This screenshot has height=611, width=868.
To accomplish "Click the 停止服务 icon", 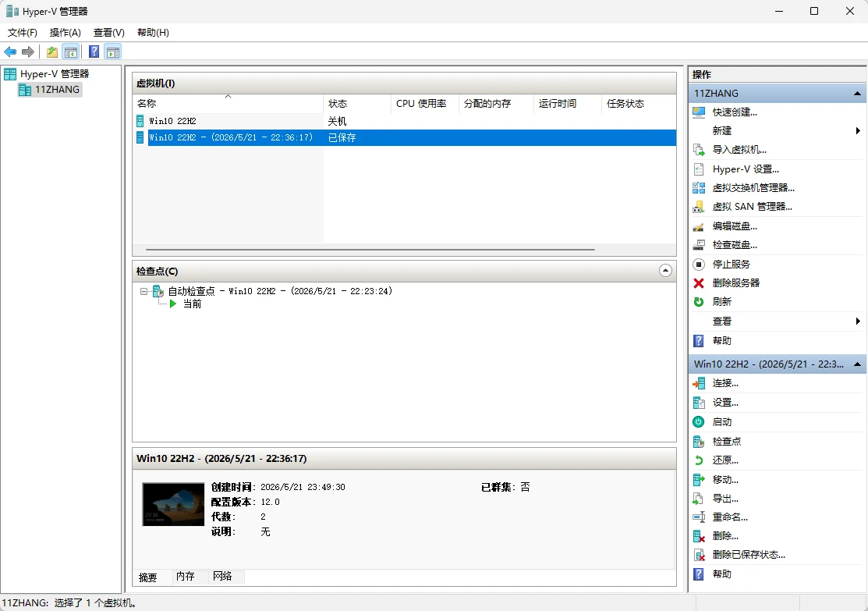I will point(699,265).
